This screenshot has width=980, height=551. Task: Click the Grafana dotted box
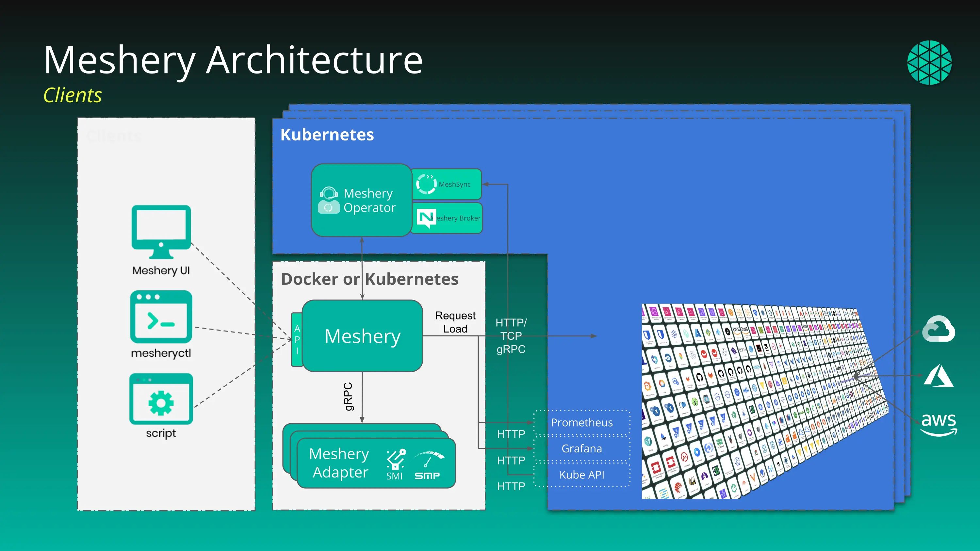581,449
